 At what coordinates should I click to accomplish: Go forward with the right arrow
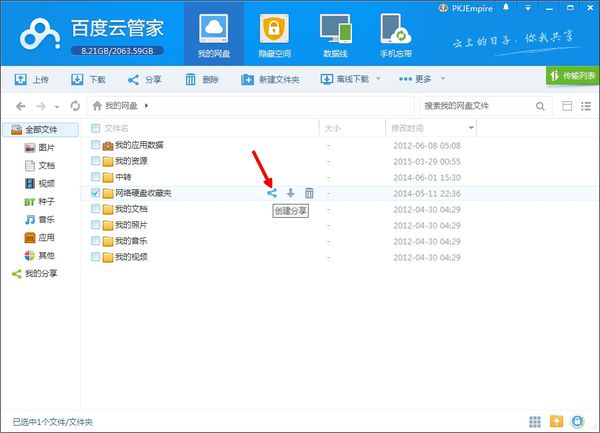pyautogui.click(x=41, y=106)
